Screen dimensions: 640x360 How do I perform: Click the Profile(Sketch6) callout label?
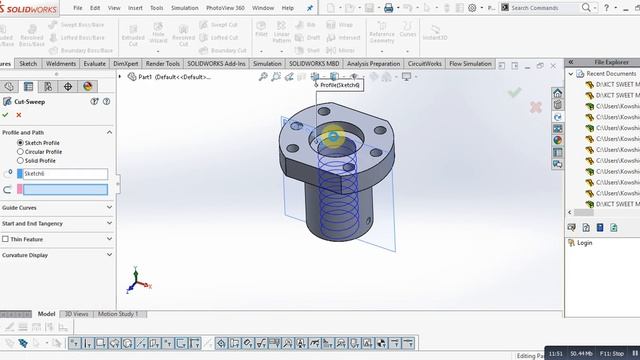pyautogui.click(x=340, y=85)
